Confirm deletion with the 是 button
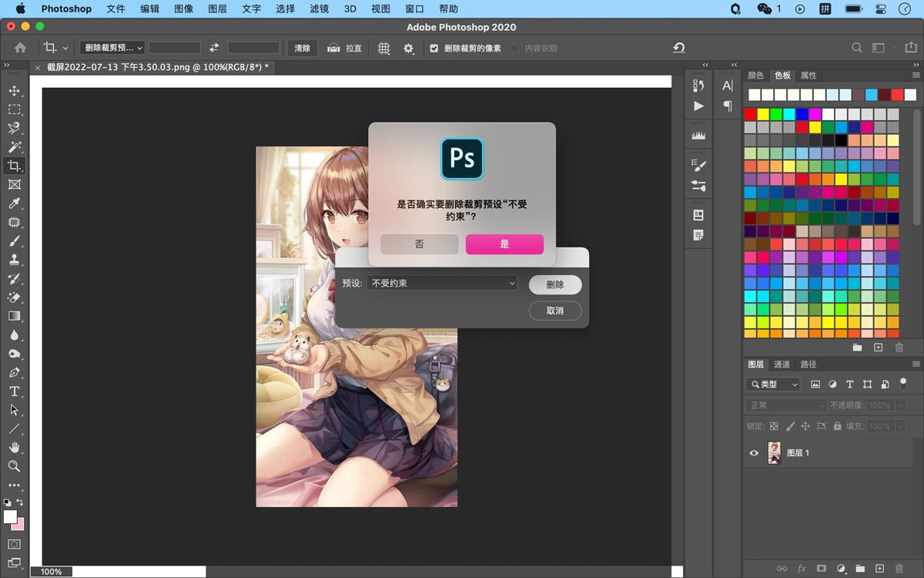Image resolution: width=924 pixels, height=578 pixels. [x=504, y=244]
